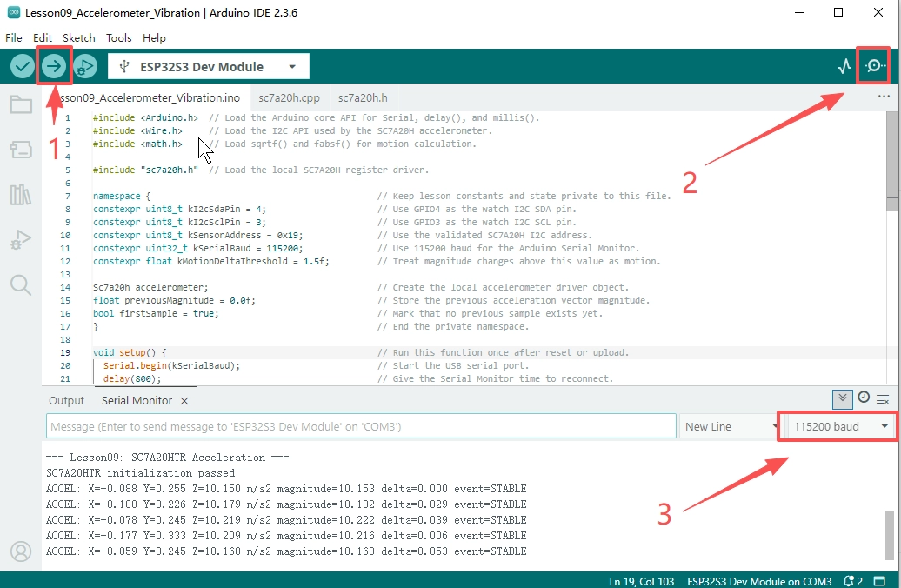Open the Help menu

click(x=154, y=38)
